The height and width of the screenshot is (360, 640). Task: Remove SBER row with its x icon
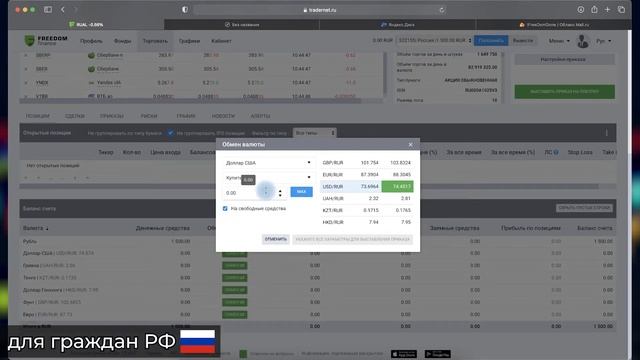(26, 69)
